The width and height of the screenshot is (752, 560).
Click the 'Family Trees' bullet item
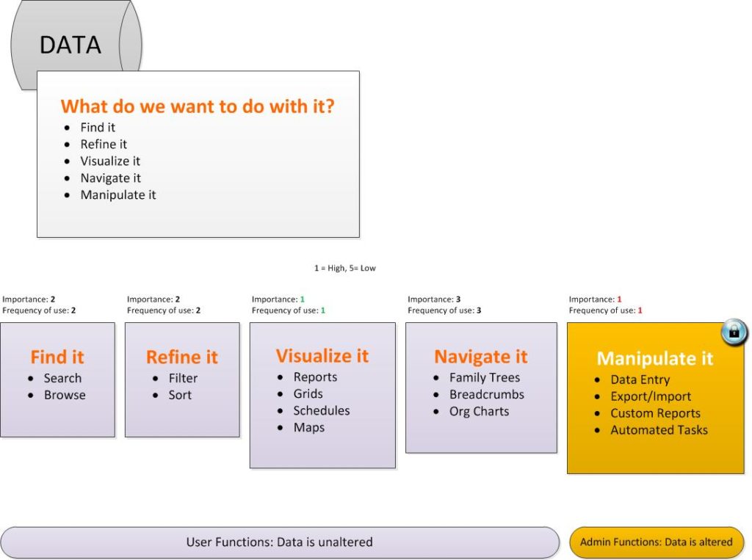pyautogui.click(x=485, y=378)
